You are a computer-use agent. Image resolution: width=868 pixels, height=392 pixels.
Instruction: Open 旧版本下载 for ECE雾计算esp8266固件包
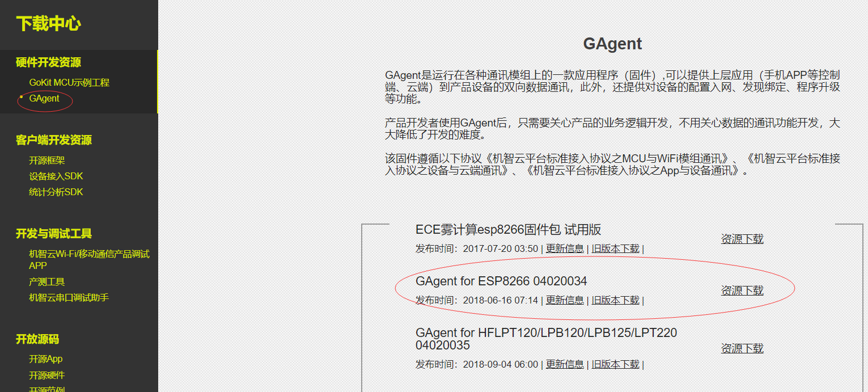point(616,248)
